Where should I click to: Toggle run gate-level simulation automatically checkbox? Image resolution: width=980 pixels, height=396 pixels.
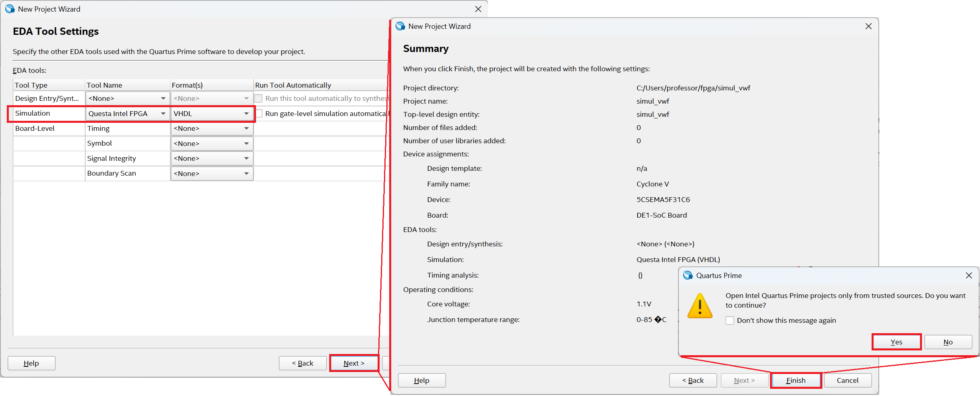[x=259, y=114]
